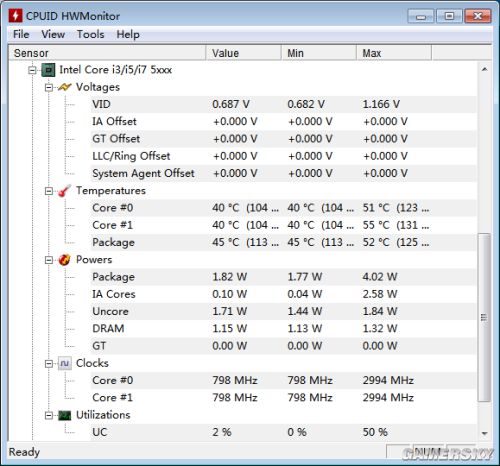Collapse the Powers section
500x466 pixels.
click(49, 260)
